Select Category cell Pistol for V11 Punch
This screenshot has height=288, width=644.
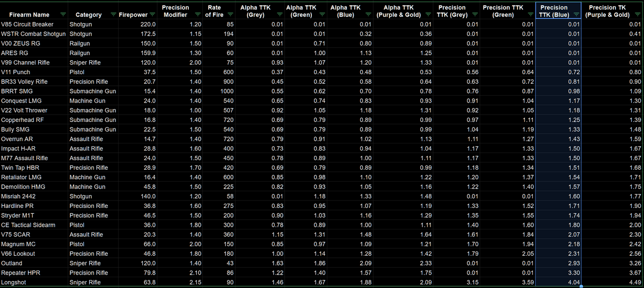pos(93,72)
